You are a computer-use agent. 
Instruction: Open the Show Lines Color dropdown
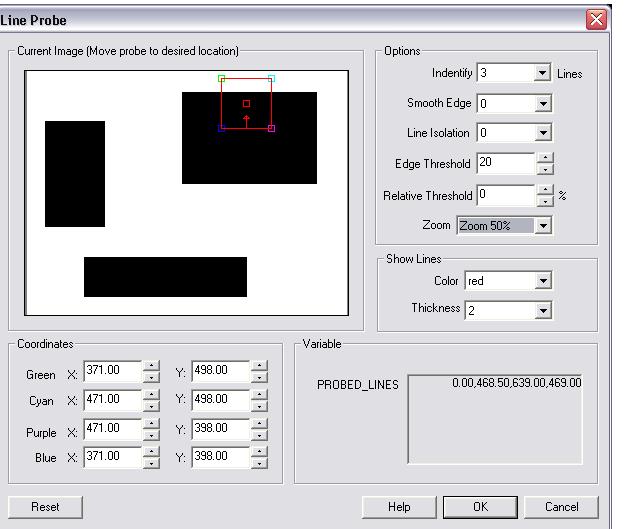click(543, 282)
